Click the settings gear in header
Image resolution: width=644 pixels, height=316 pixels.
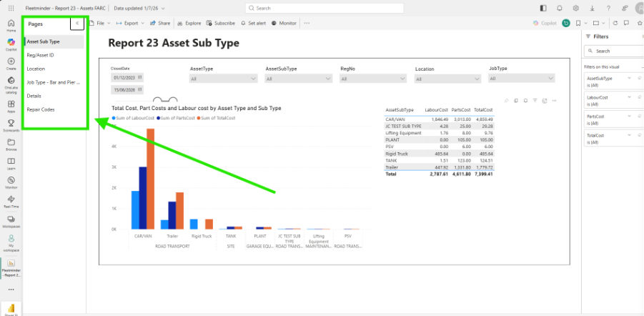[576, 8]
